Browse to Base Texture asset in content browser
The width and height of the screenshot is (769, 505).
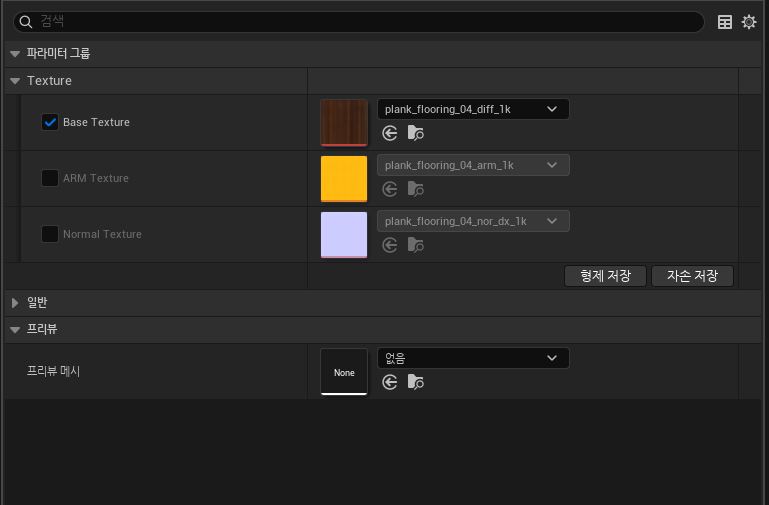(416, 133)
